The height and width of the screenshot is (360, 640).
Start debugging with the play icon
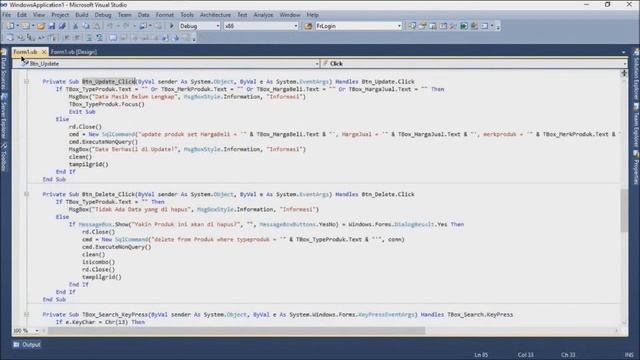click(172, 26)
